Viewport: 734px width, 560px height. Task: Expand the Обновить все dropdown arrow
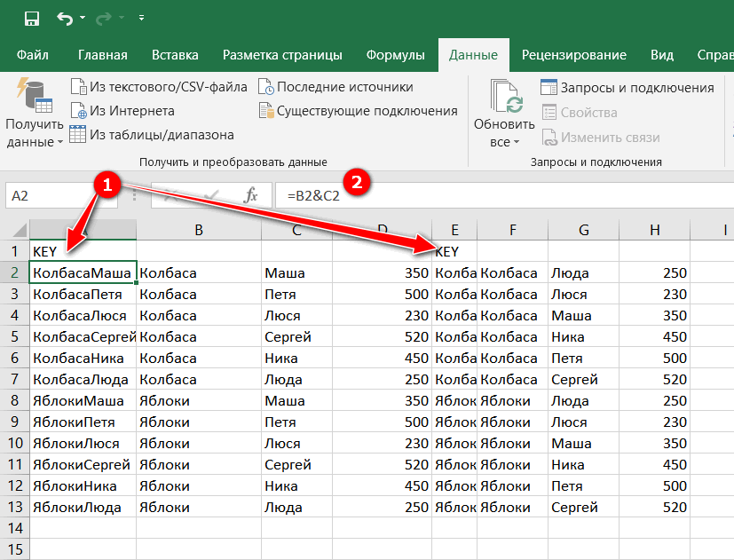(517, 142)
